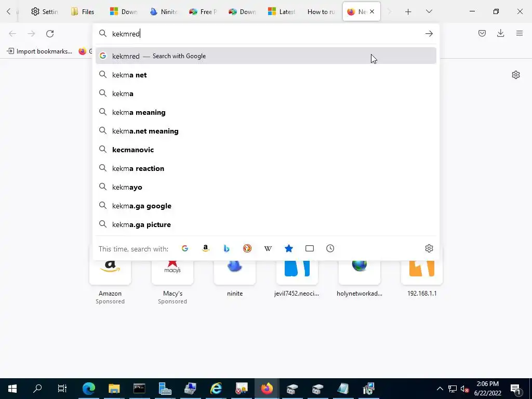The image size is (532, 399).
Task: Search with Google one-off search icon
Action: (x=185, y=248)
